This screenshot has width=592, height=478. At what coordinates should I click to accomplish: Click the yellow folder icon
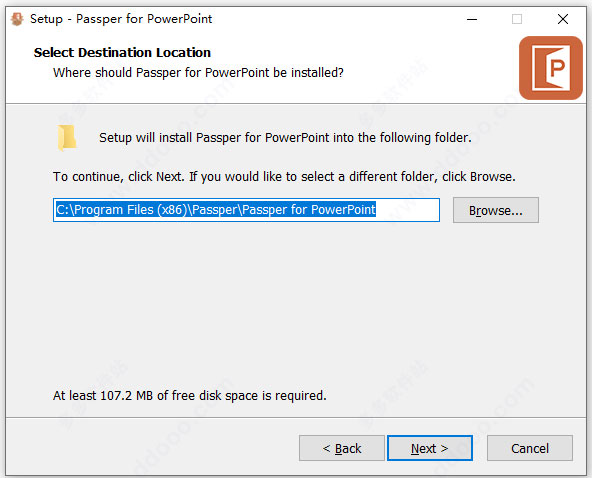[x=67, y=137]
